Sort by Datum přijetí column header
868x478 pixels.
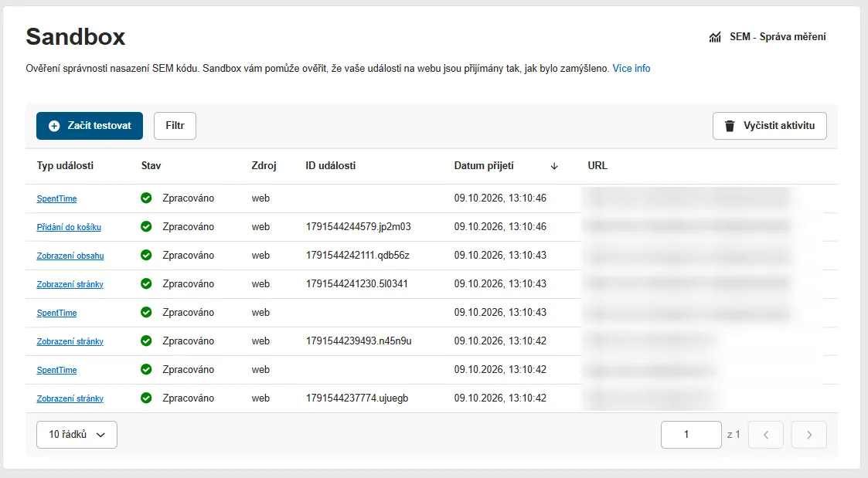tap(484, 165)
